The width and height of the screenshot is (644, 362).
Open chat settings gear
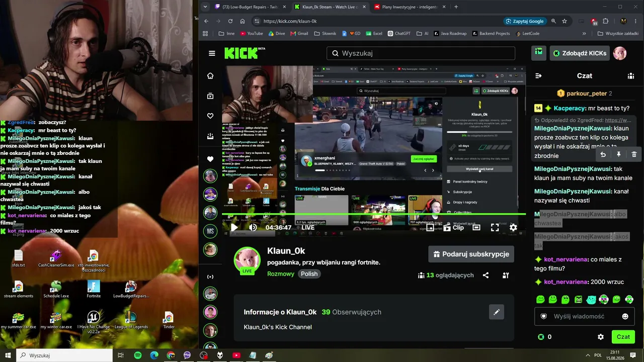tap(600, 337)
